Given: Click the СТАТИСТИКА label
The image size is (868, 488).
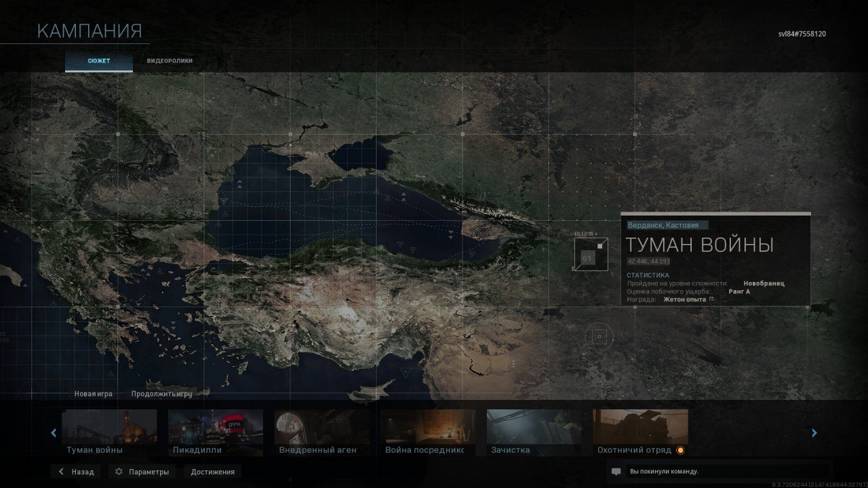Looking at the screenshot, I should point(648,275).
